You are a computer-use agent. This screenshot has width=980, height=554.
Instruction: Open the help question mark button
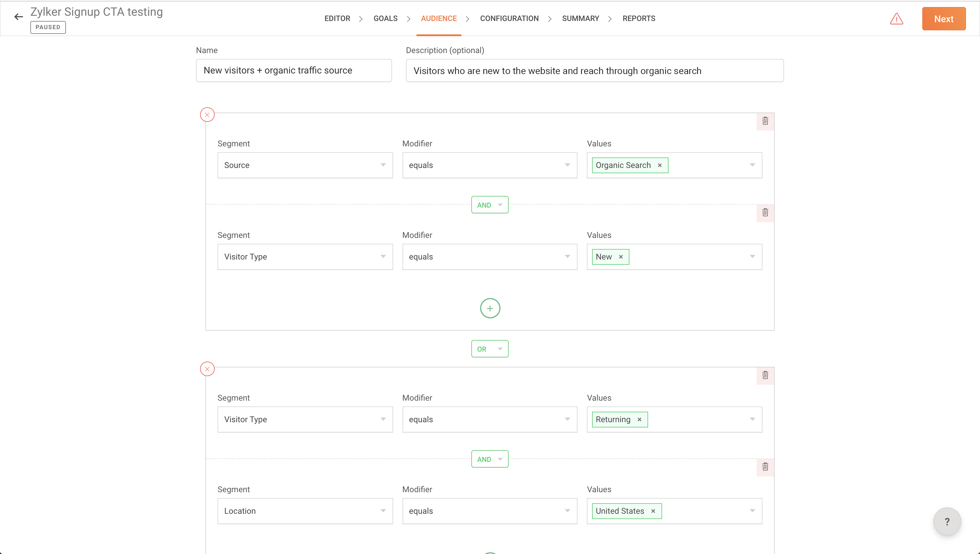pyautogui.click(x=947, y=521)
